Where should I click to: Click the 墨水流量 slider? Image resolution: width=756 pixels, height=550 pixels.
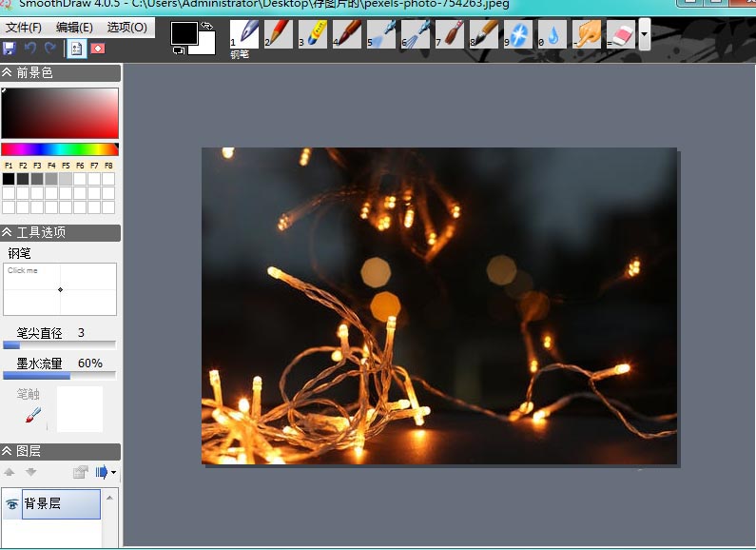[59, 375]
